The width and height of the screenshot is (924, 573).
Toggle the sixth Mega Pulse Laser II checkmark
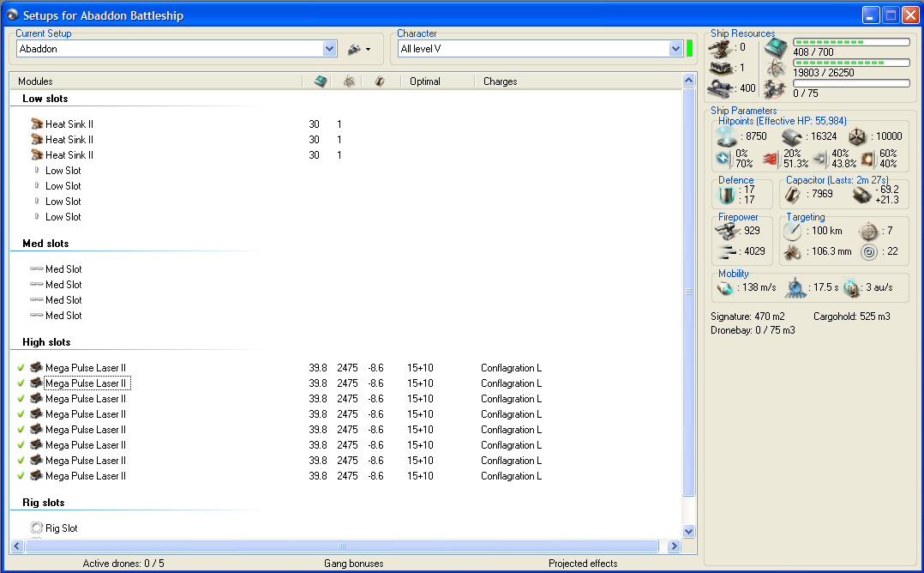point(21,445)
